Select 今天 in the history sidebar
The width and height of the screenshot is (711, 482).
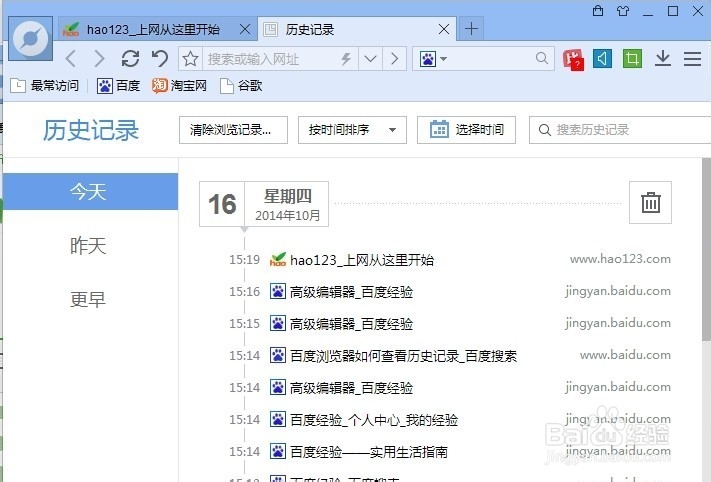(90, 191)
